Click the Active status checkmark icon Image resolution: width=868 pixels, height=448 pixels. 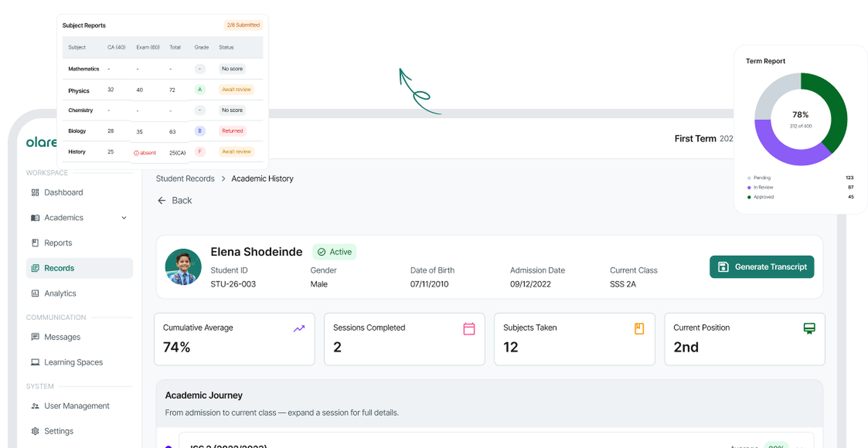pos(322,252)
